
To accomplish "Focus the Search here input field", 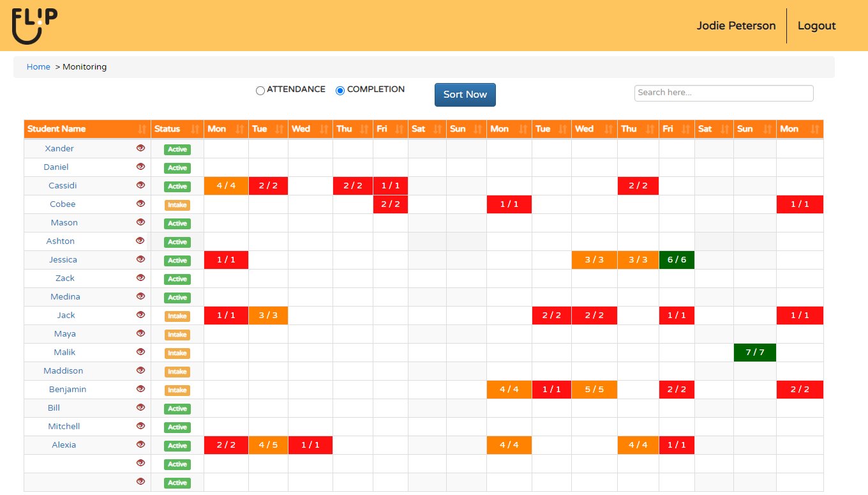I will tap(723, 93).
